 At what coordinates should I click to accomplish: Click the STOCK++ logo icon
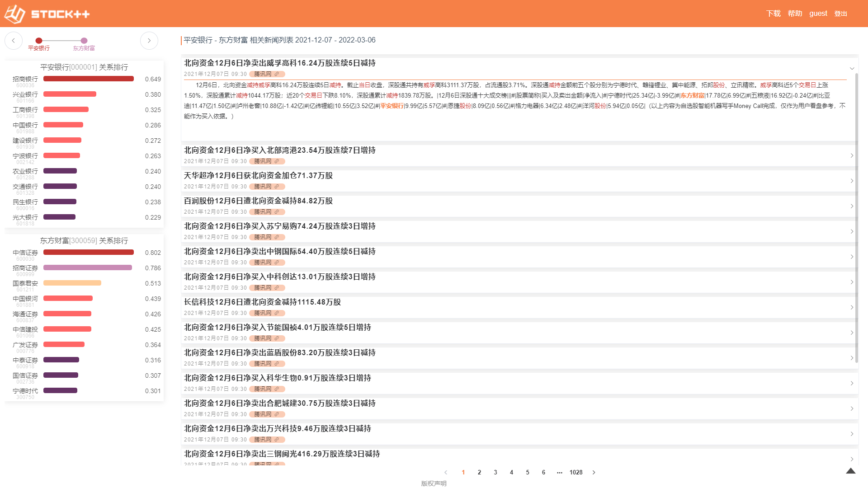(x=14, y=14)
